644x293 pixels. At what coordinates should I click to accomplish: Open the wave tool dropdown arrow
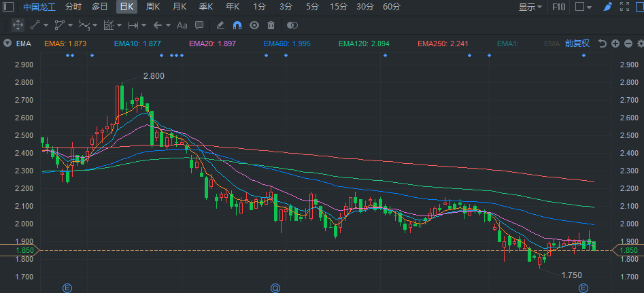95,25
